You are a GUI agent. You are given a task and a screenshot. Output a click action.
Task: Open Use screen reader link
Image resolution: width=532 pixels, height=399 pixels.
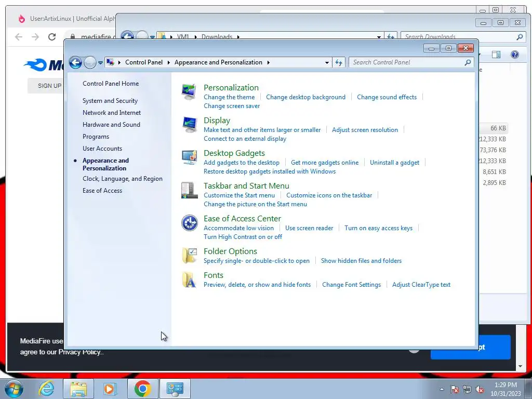point(309,228)
